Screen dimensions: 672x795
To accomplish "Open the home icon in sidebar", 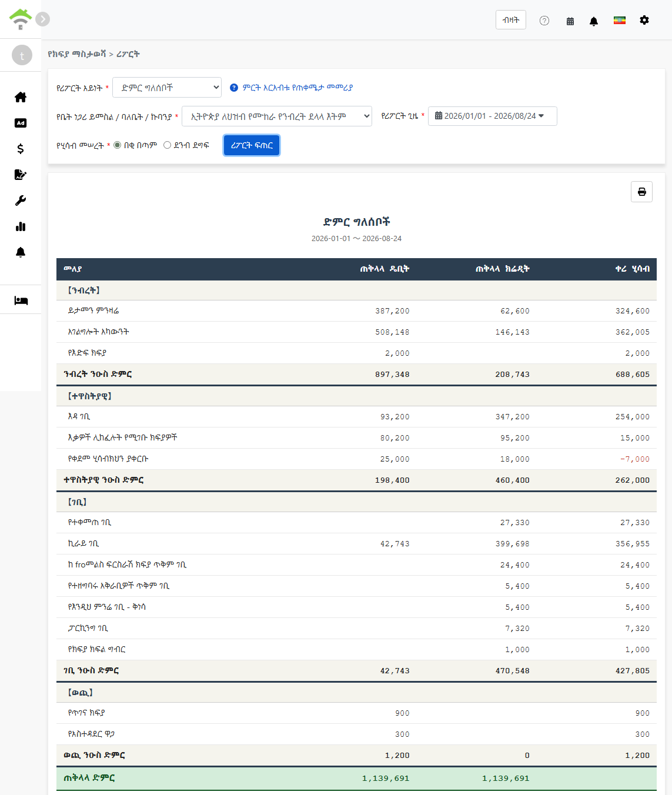I will (x=21, y=97).
